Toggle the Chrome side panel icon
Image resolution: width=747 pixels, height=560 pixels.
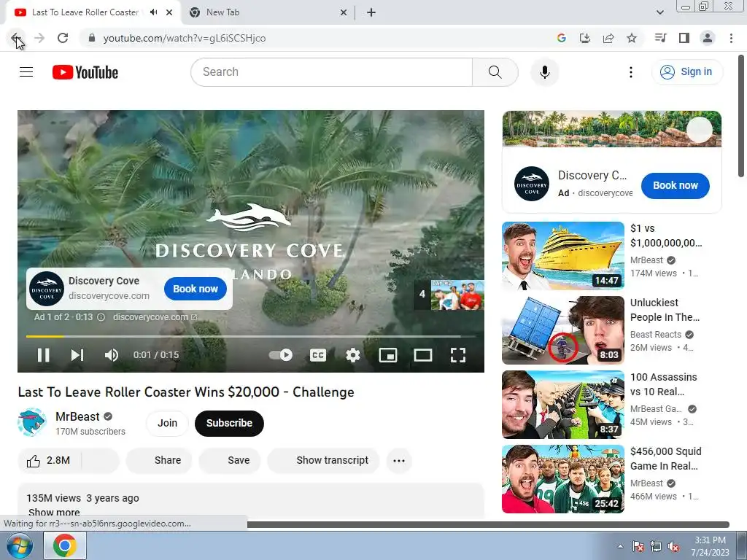click(x=684, y=38)
